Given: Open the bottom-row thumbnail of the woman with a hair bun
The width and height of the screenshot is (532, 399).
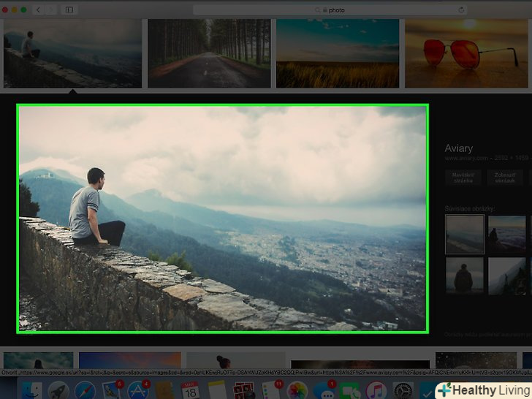Looking at the screenshot, I should (x=236, y=361).
